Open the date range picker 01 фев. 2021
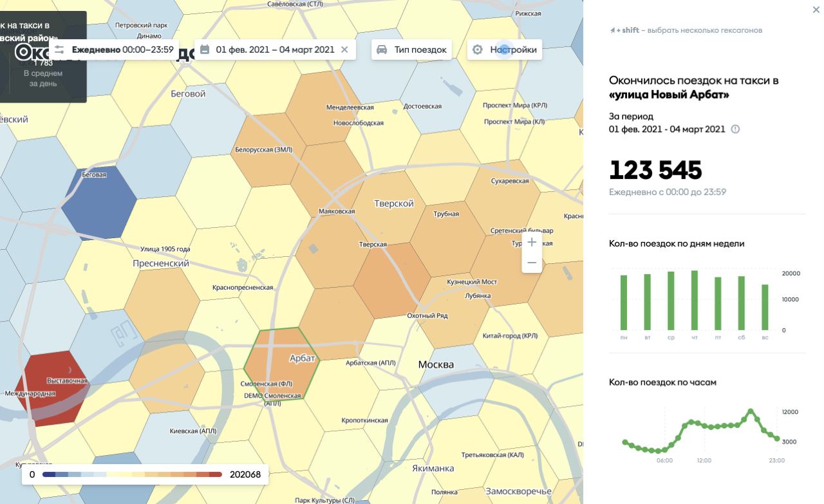The height and width of the screenshot is (504, 824). click(x=275, y=50)
